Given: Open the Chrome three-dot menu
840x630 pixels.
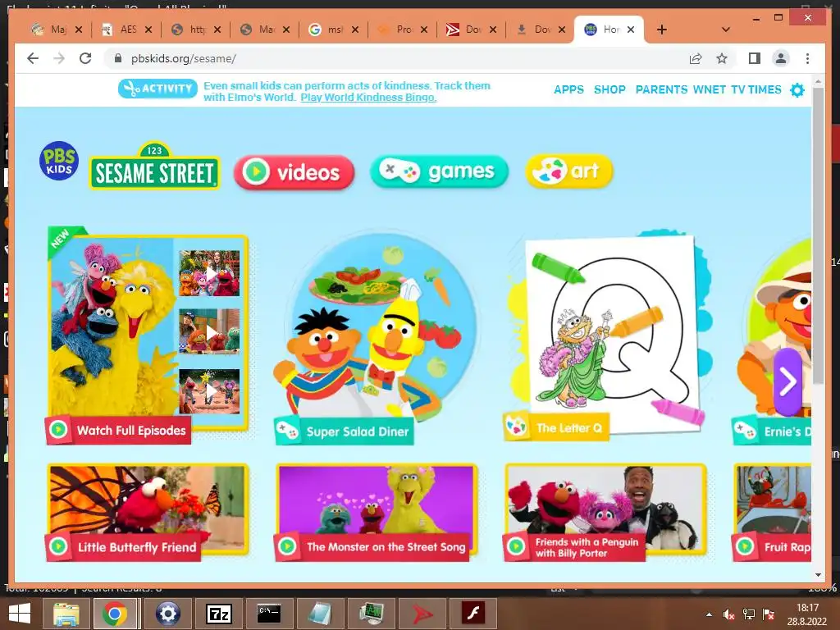Looking at the screenshot, I should tap(807, 58).
